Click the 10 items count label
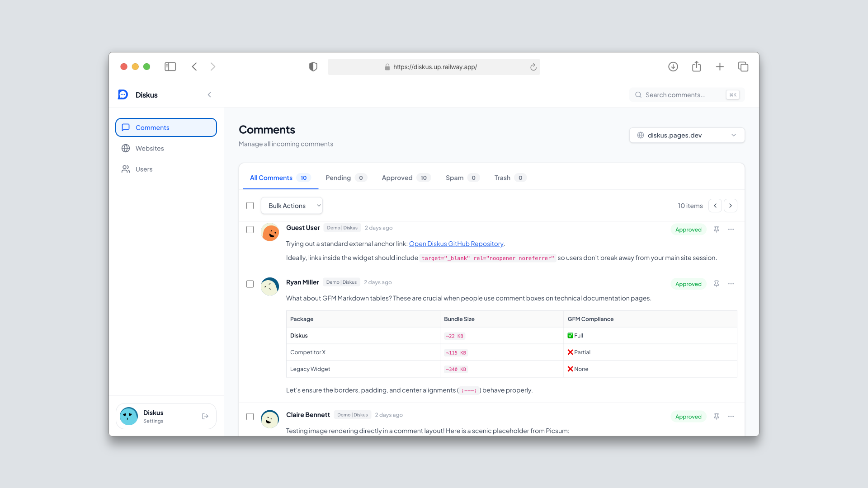Screen dimensions: 868x488 690,206
